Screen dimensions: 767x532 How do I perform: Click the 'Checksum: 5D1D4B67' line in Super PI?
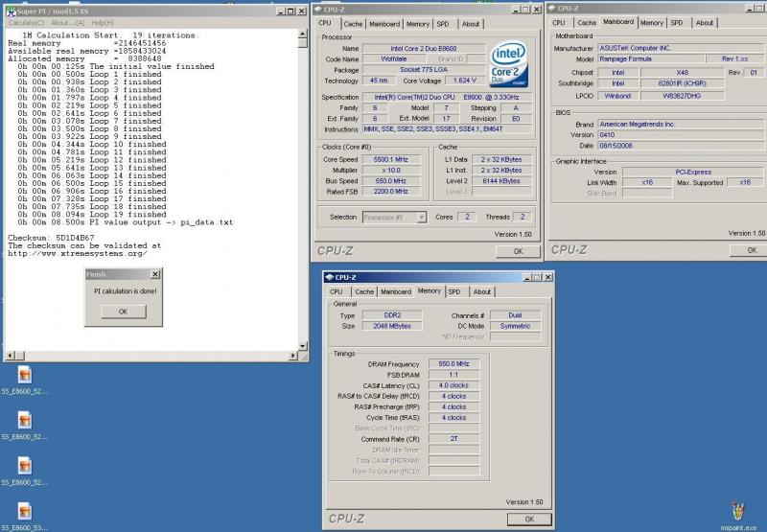click(x=52, y=238)
